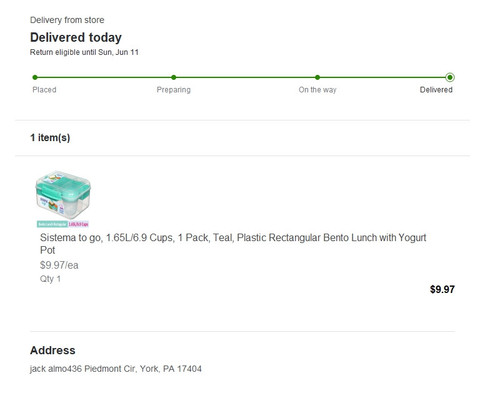Click the Address section heading
The image size is (500, 416).
click(x=53, y=350)
